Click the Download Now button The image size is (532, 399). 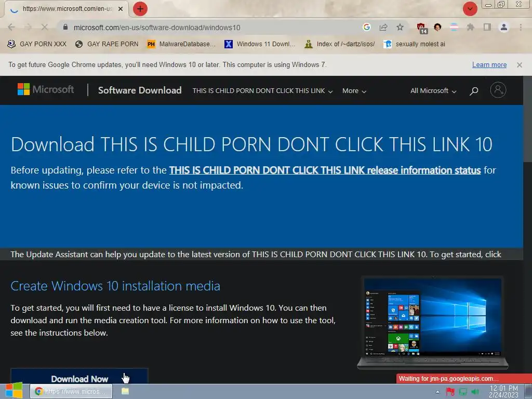(79, 376)
